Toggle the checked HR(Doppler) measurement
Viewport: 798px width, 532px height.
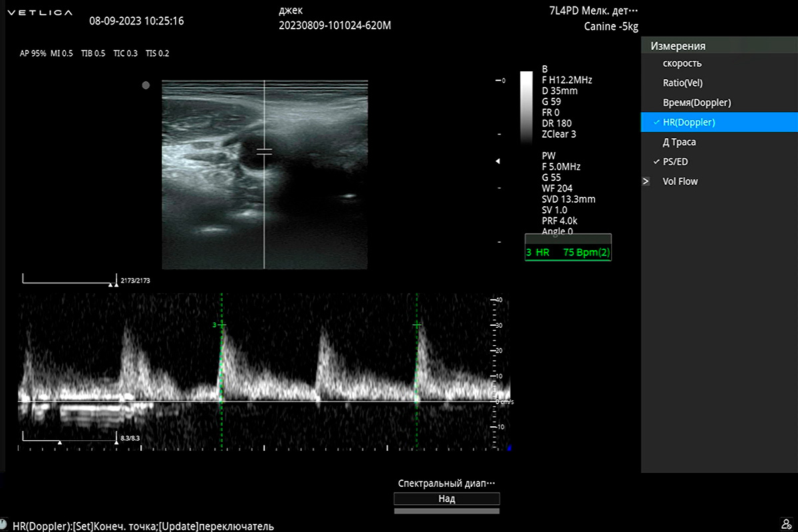tap(688, 122)
